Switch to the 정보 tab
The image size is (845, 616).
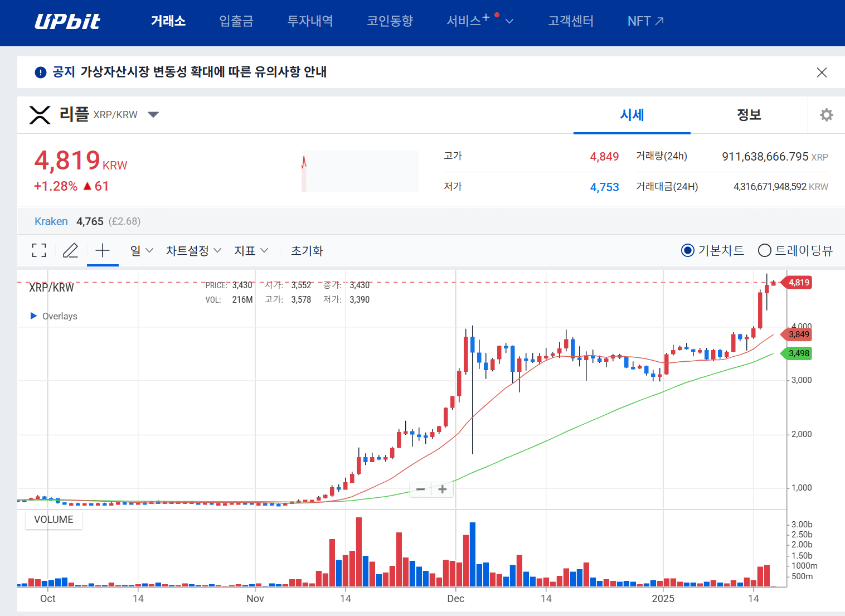pos(749,115)
